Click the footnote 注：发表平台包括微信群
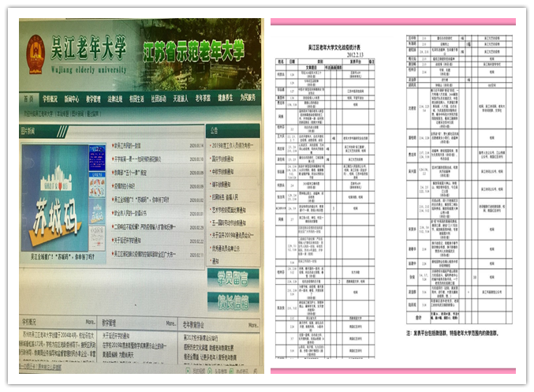This screenshot has height=392, width=534. pyautogui.click(x=452, y=333)
